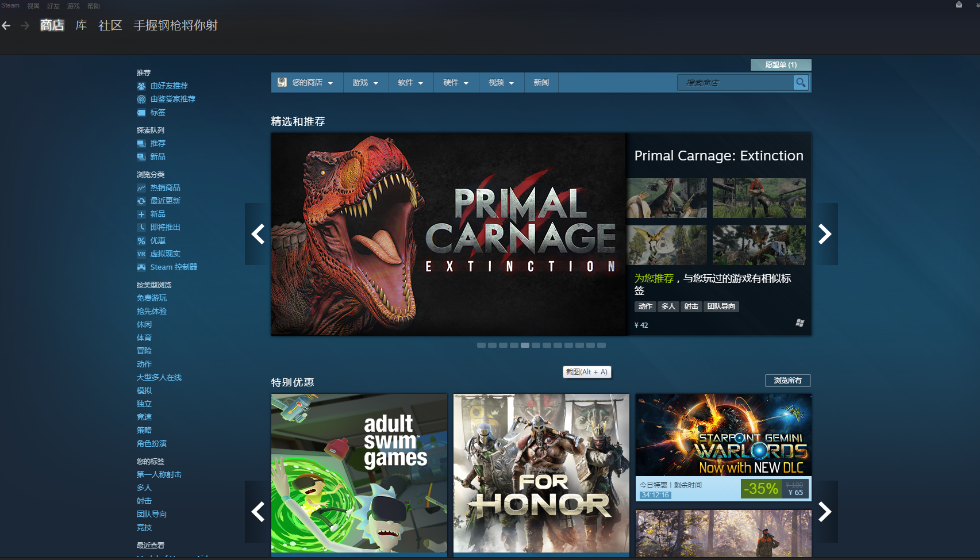The width and height of the screenshot is (980, 560).
Task: Click the percent icon next to 优惠
Action: coord(141,241)
